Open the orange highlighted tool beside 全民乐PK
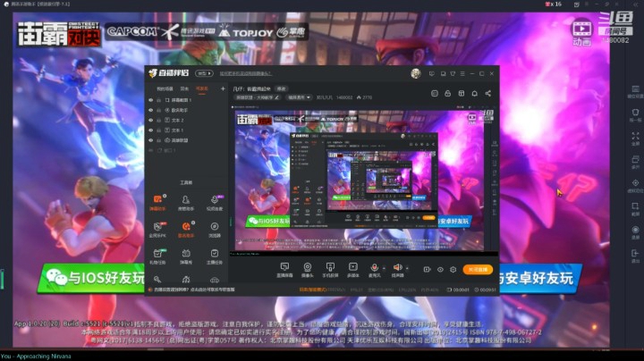Screen dimensions: 644x361 click(186, 230)
